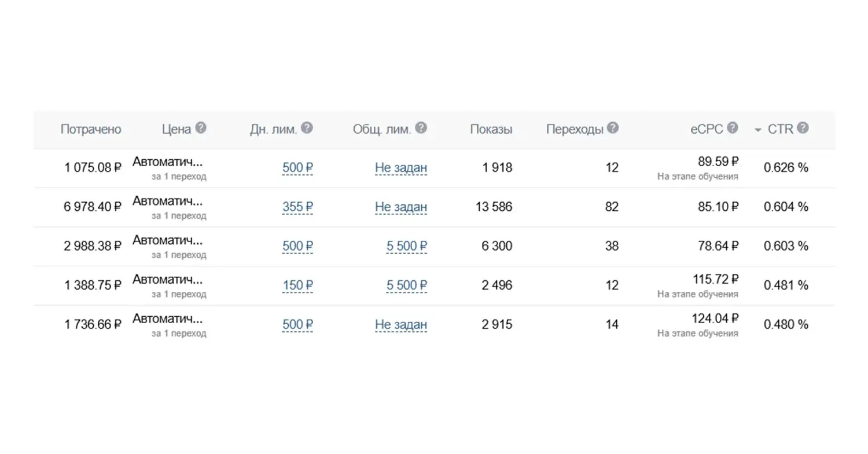The image size is (868, 454).
Task: Sort table by Потрачено column
Action: 91,129
